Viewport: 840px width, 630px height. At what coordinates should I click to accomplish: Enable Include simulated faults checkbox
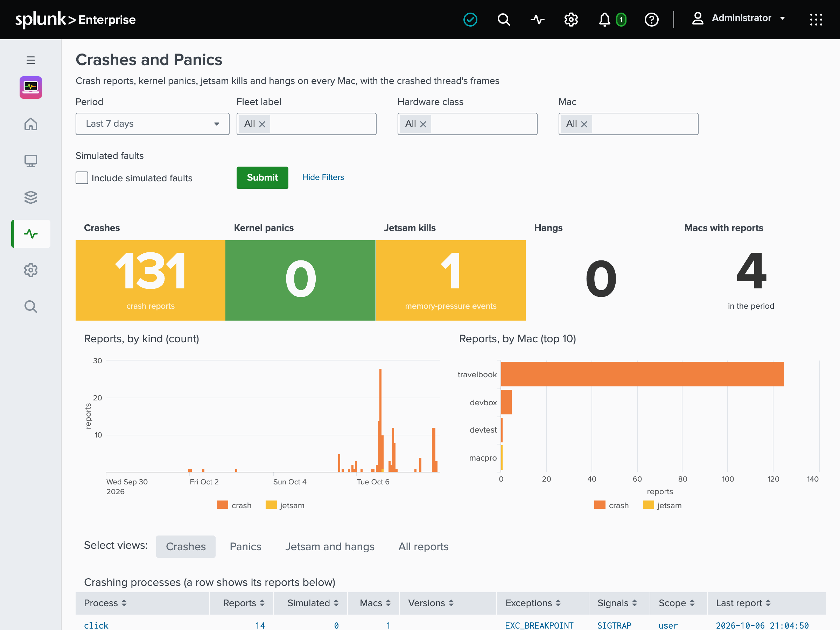click(82, 178)
